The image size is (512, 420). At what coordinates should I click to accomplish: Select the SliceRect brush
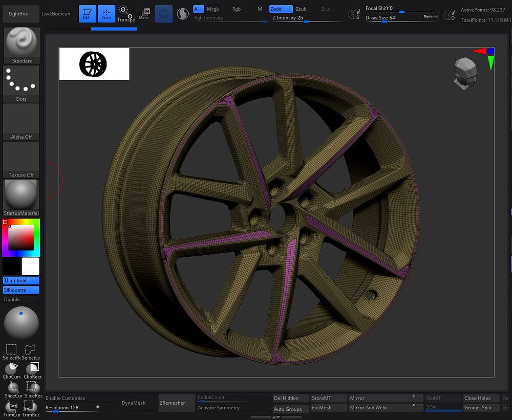33,390
